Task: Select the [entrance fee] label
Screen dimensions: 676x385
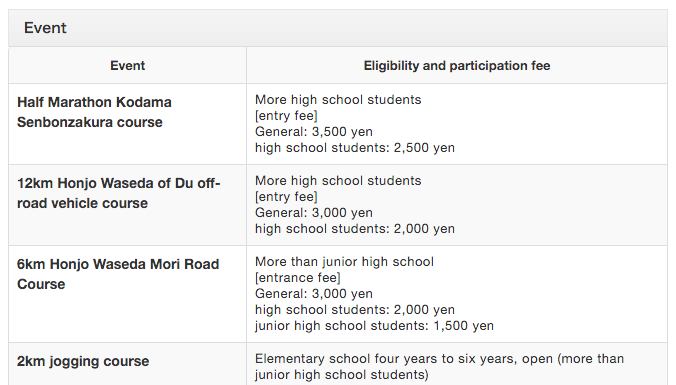Action: (297, 278)
